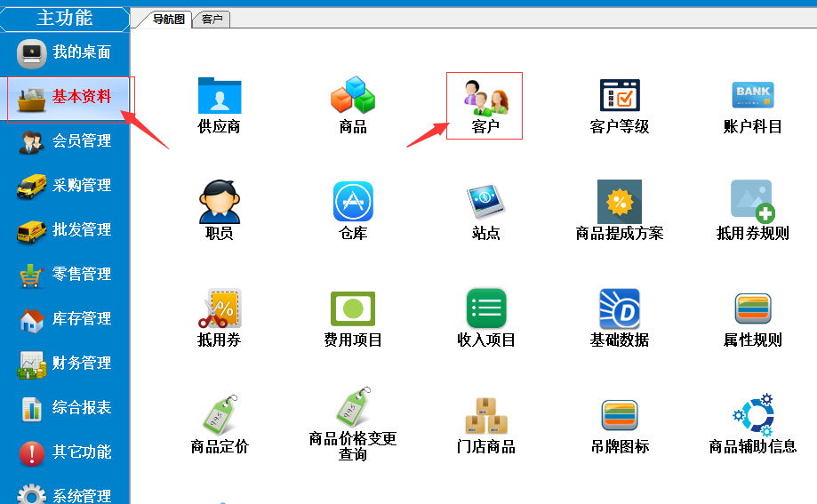Open the 客户 customers icon
The image size is (817, 504).
[485, 97]
